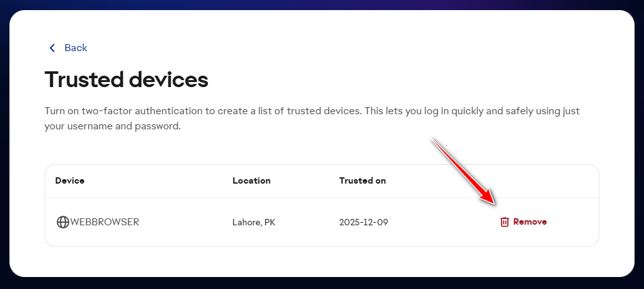Click the "Device" column header

pos(70,180)
